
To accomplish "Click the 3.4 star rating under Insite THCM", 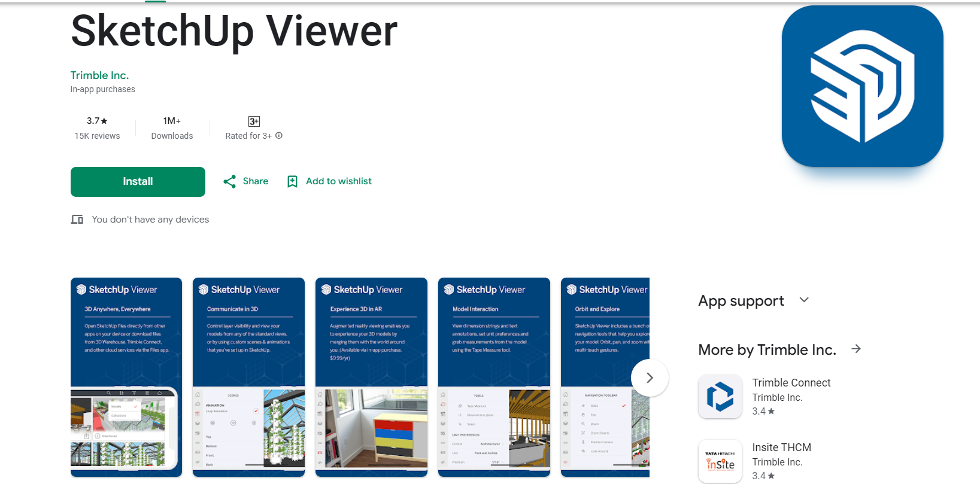I will [763, 476].
